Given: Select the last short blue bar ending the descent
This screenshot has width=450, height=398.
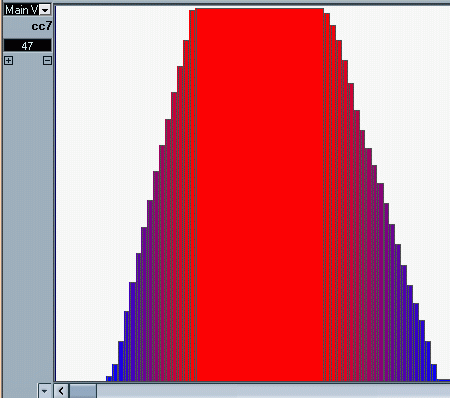Looking at the screenshot, I should point(434,373).
